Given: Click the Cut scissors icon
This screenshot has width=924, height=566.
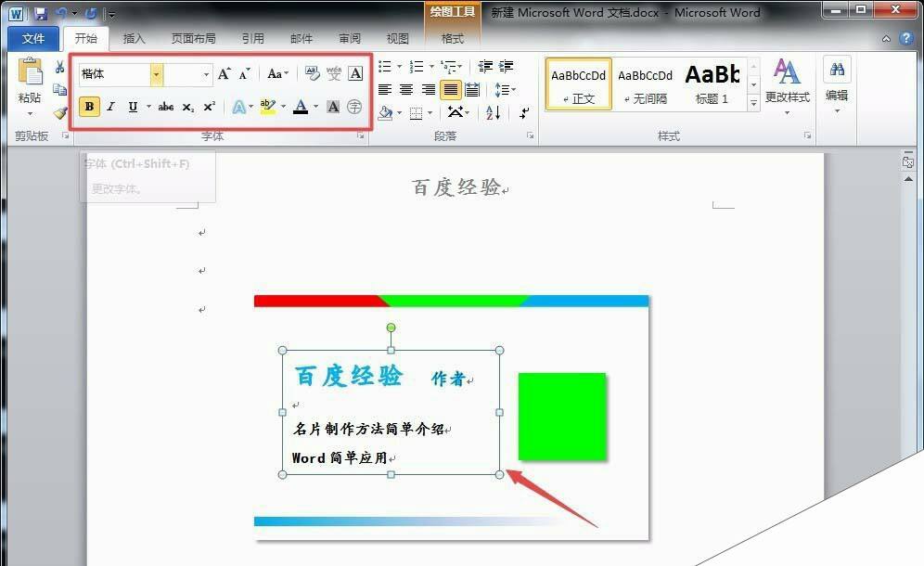Looking at the screenshot, I should [x=59, y=67].
